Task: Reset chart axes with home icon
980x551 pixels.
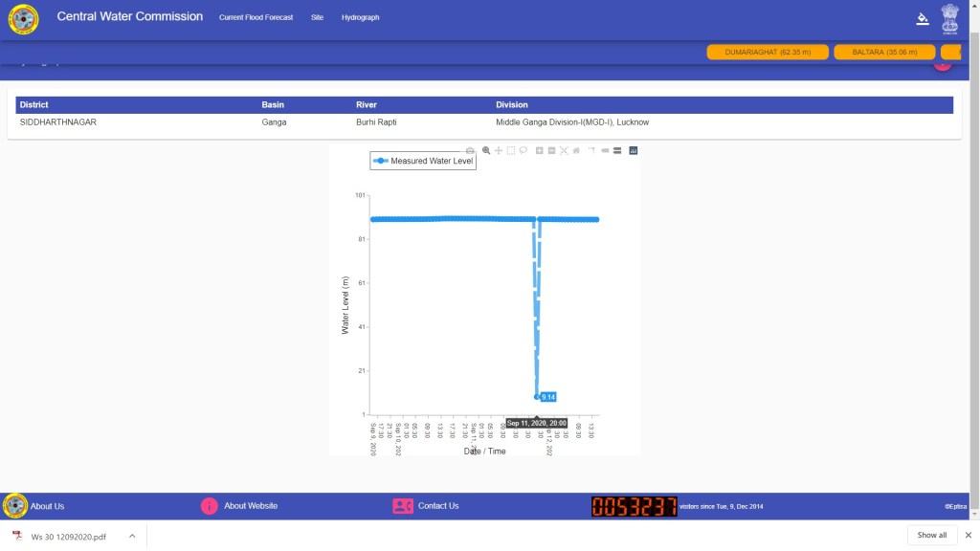Action: [576, 150]
